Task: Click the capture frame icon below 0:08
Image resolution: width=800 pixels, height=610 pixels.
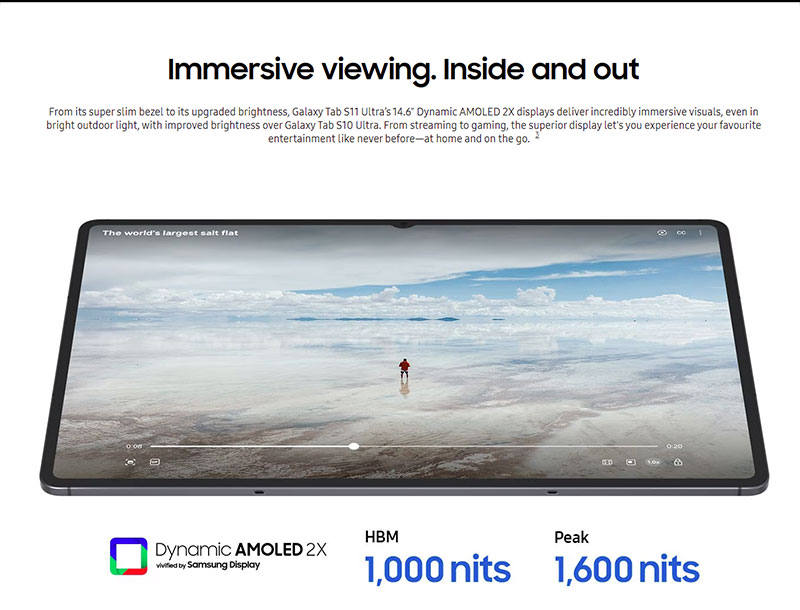Action: pos(130,462)
